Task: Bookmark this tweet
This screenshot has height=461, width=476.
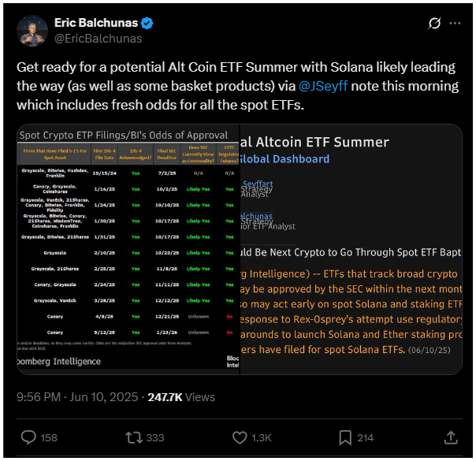Action: 345,437
